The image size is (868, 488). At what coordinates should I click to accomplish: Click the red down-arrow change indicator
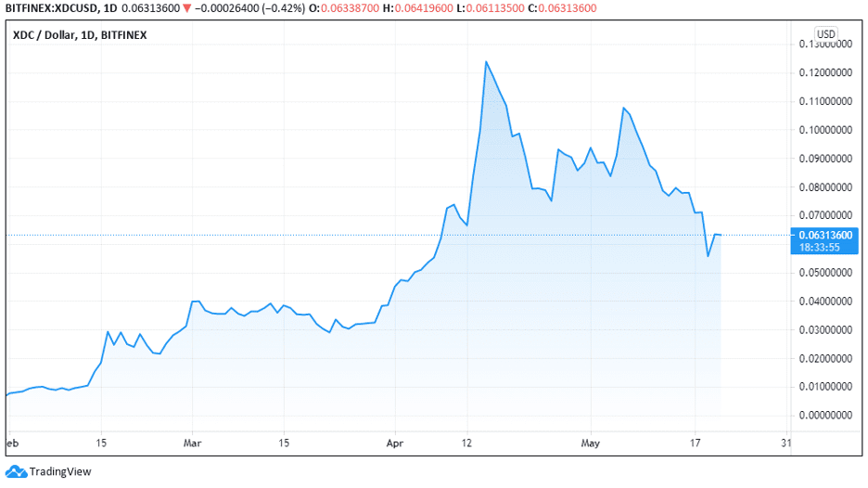tap(186, 8)
